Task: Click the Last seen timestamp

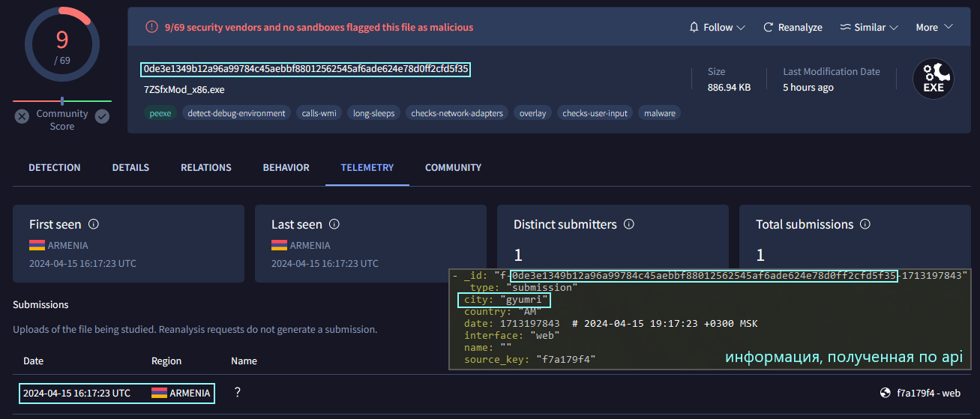Action: pyautogui.click(x=325, y=263)
